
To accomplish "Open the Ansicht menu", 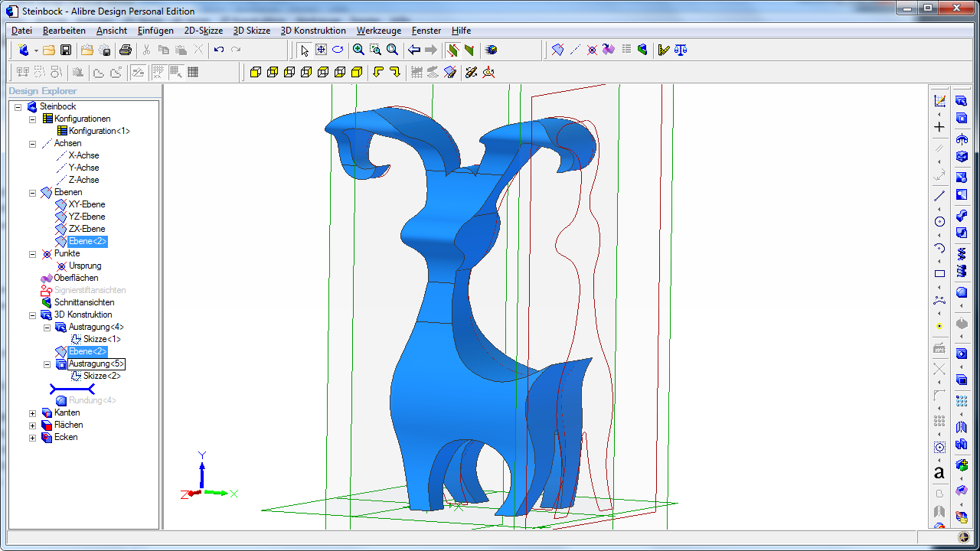I will pos(112,31).
